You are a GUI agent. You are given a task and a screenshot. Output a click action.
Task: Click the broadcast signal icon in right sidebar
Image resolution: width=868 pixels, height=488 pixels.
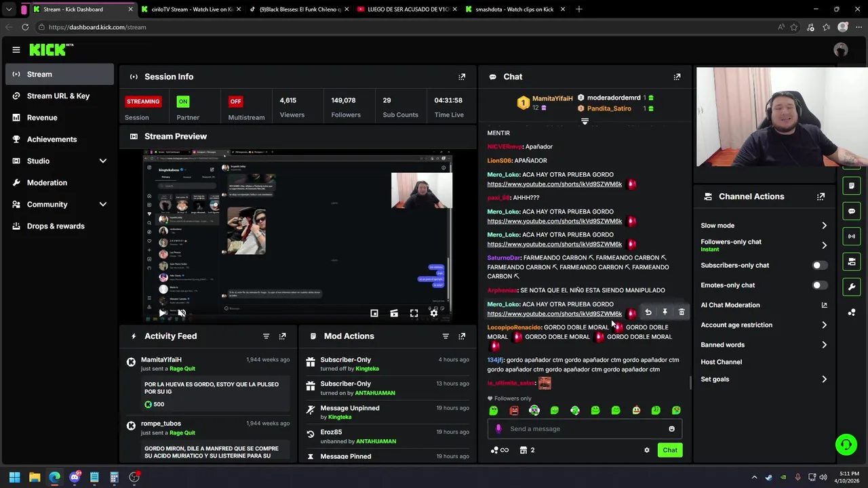point(852,237)
